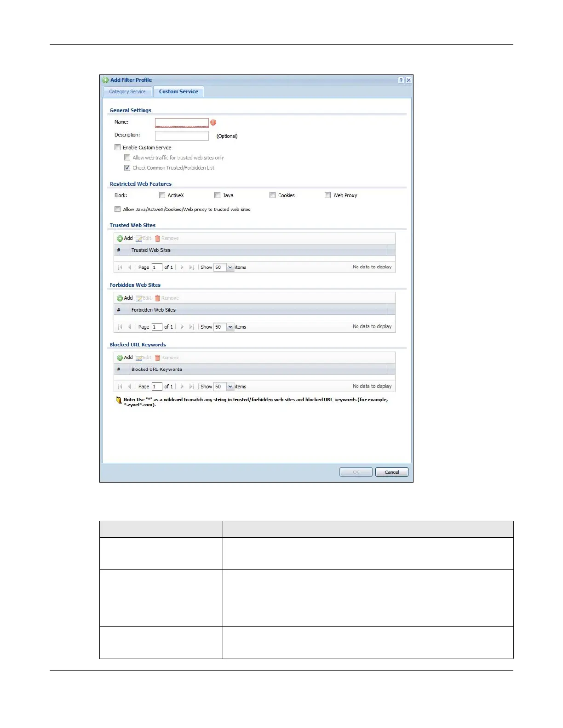Image resolution: width=563 pixels, height=728 pixels.
Task: Go to next page in Blocked URL Keywords
Action: coord(182,387)
